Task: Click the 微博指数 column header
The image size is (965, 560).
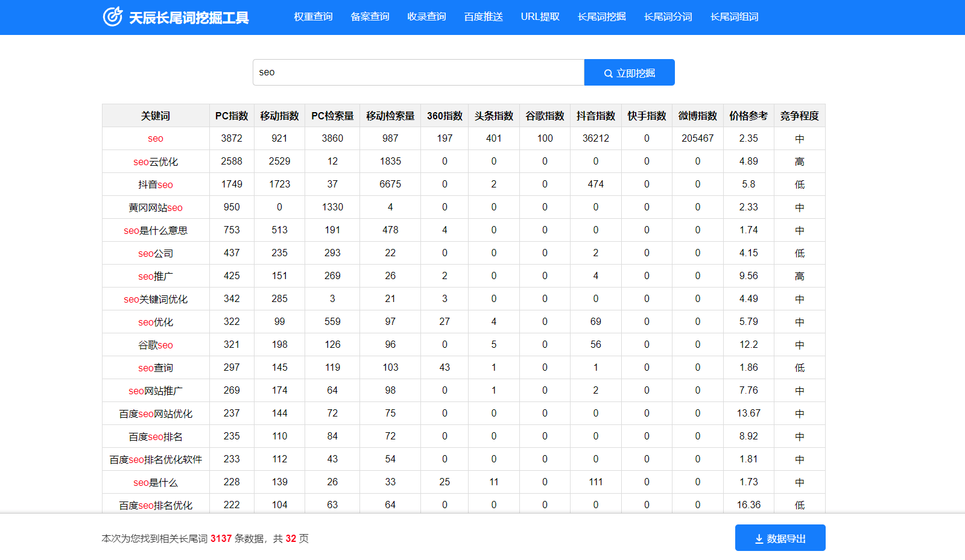Action: tap(698, 116)
